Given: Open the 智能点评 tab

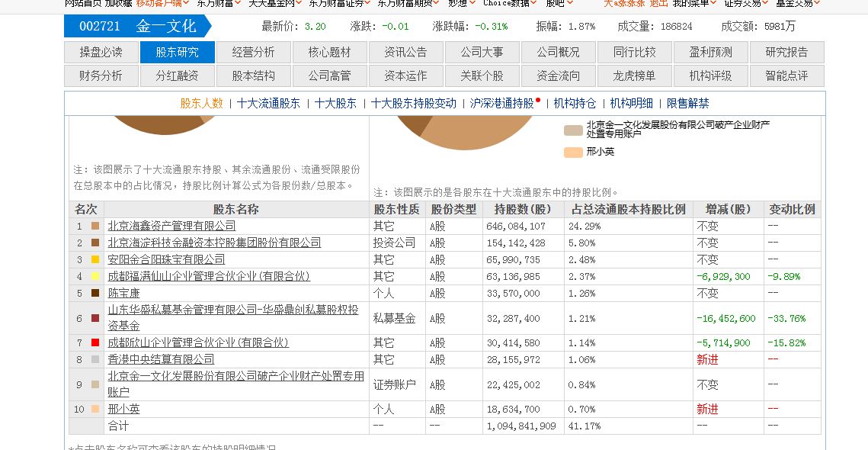Looking at the screenshot, I should pos(786,76).
